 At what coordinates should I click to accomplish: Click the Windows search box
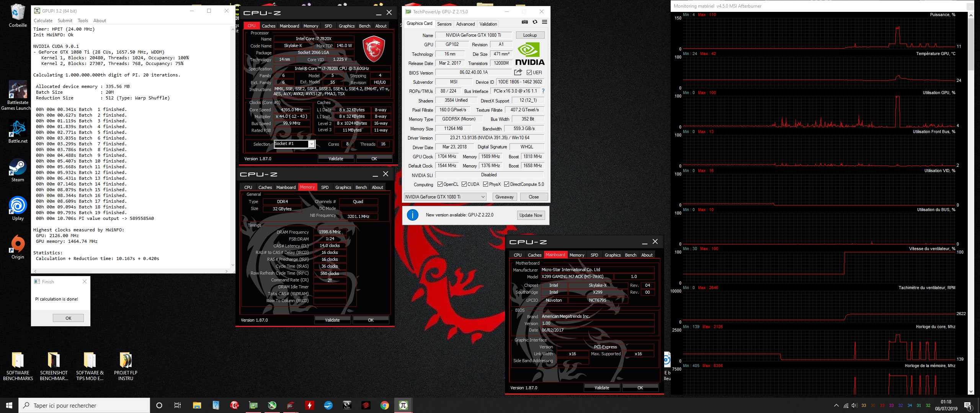(x=84, y=405)
